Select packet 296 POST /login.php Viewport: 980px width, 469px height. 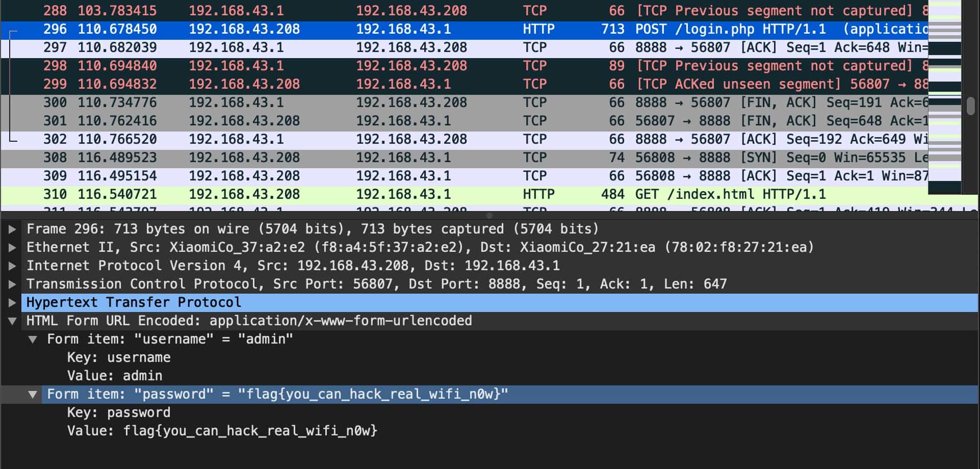point(459,29)
